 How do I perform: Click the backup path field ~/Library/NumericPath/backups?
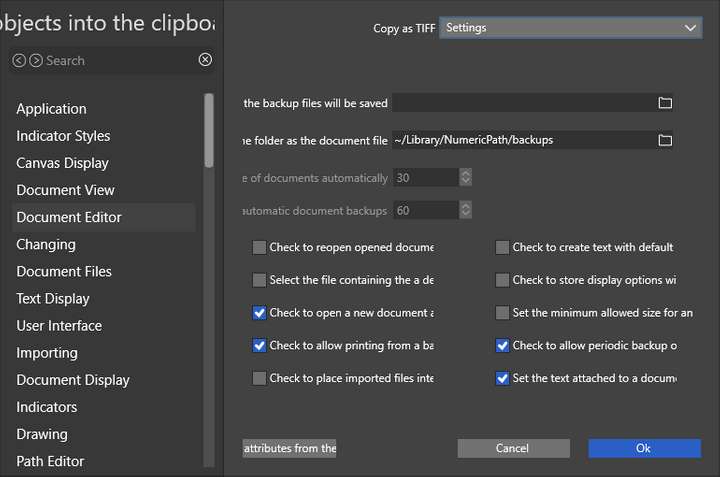(x=524, y=140)
